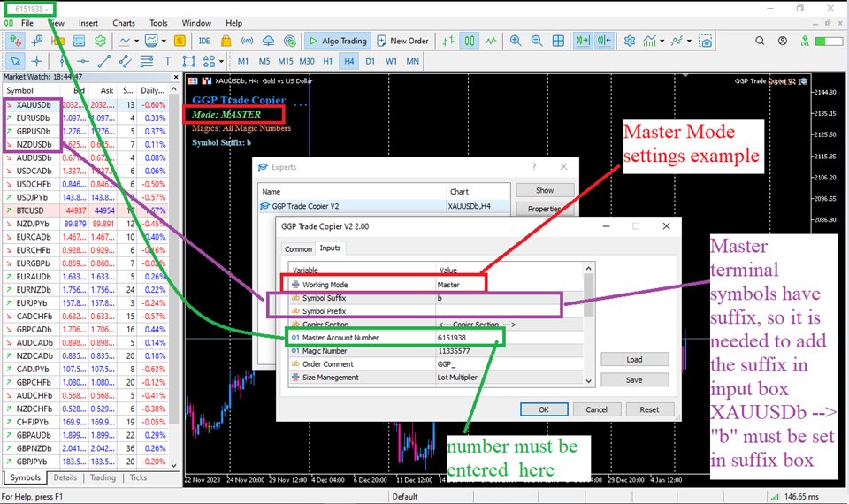Expand the shapes objects dropdown arrow
This screenshot has height=504, width=849.
[x=221, y=61]
